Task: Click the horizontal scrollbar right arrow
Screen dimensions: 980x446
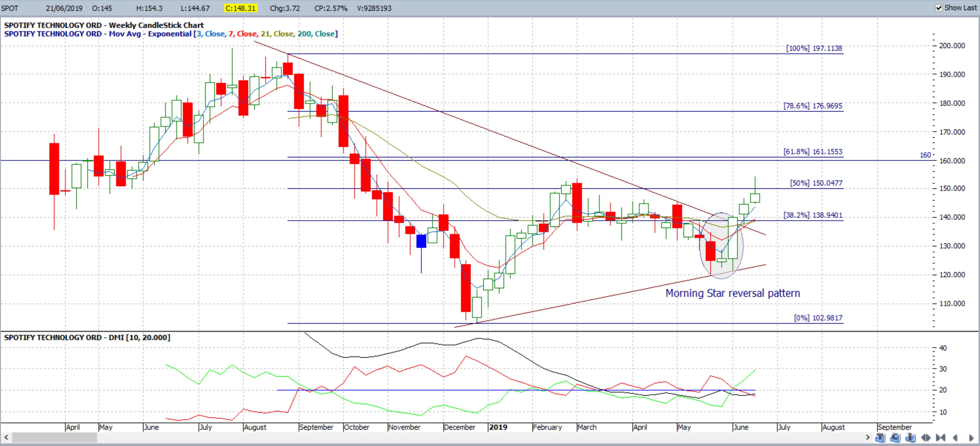Action: (x=868, y=438)
